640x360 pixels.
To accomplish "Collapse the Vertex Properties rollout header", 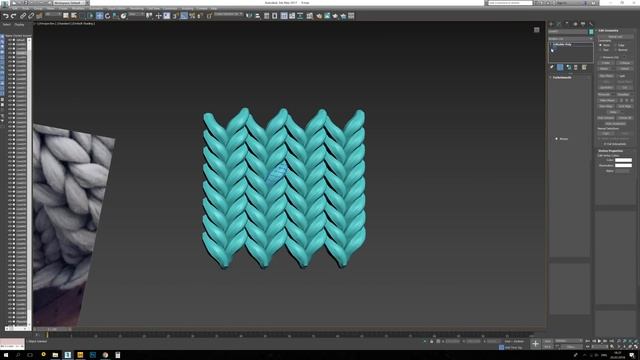I will (x=610, y=151).
